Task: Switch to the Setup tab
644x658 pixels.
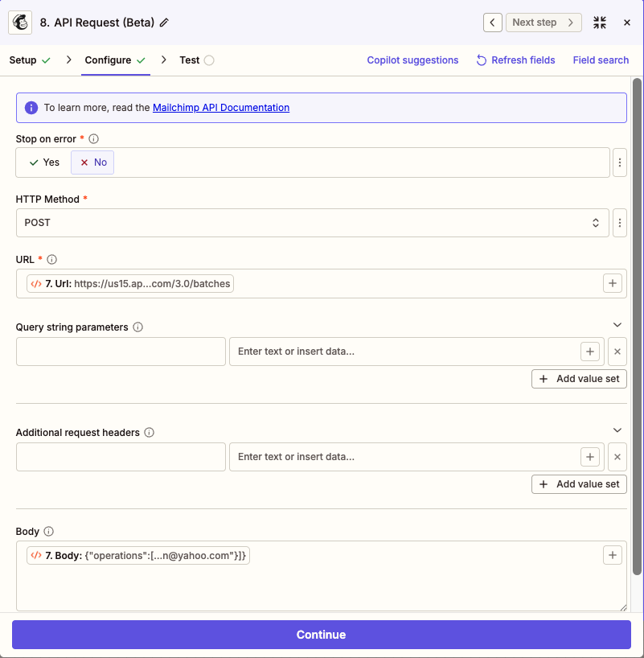Action: point(30,60)
